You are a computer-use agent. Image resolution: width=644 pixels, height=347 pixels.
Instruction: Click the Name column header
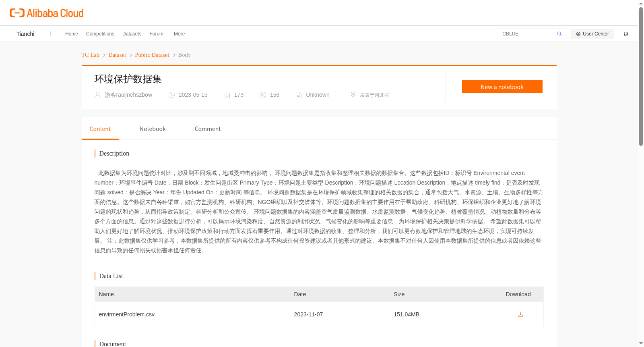[106, 294]
